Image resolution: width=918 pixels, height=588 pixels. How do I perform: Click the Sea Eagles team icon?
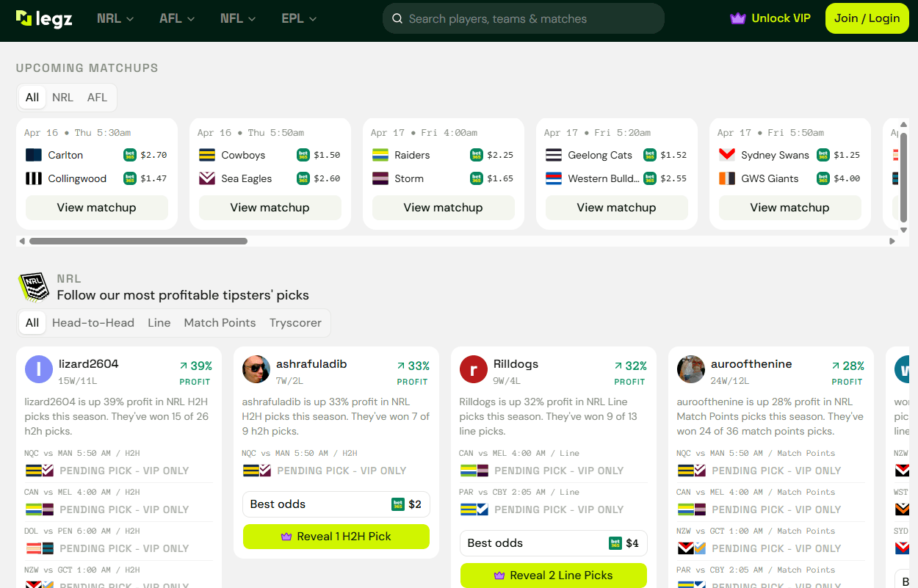(x=207, y=178)
